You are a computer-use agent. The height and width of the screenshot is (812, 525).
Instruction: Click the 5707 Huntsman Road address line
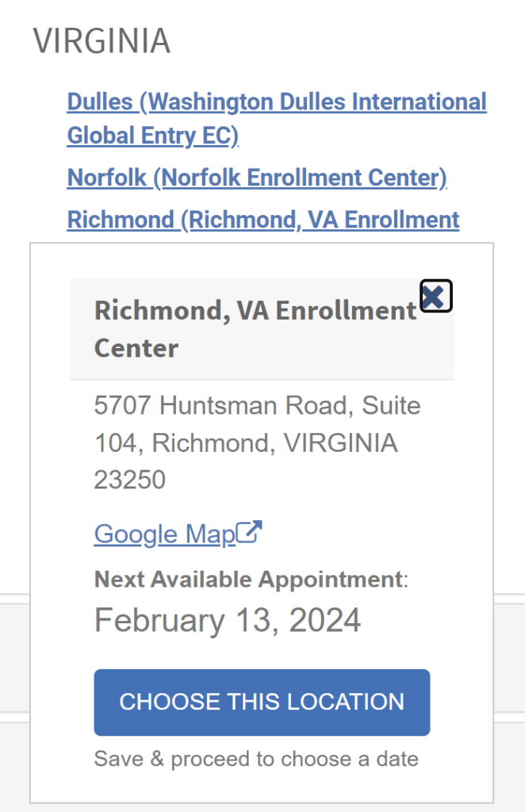pyautogui.click(x=257, y=406)
